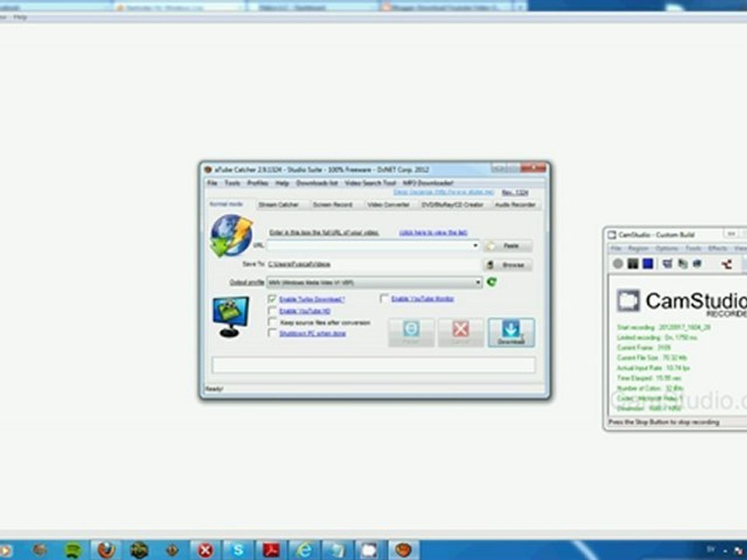747x560 pixels.
Task: Open the Tools menu in CamStudio
Action: pyautogui.click(x=693, y=249)
